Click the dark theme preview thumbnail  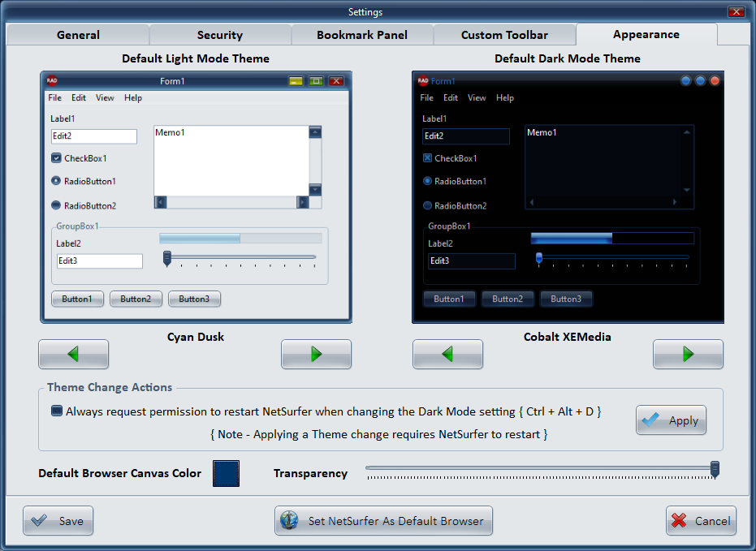click(x=568, y=197)
